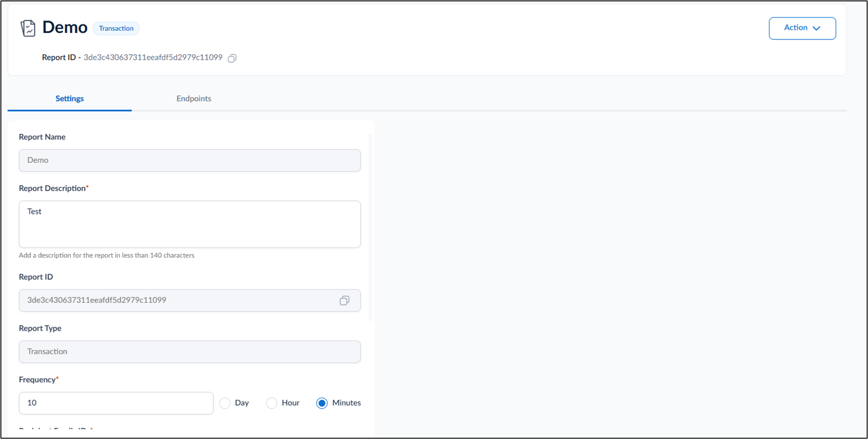Image resolution: width=868 pixels, height=439 pixels.
Task: Click the Report ID read-only field
Action: (190, 300)
